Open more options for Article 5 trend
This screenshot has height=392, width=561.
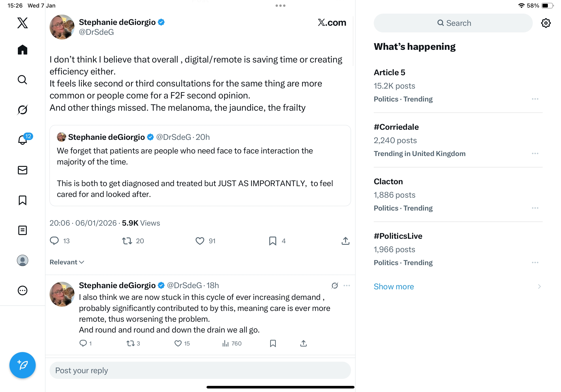coord(535,99)
